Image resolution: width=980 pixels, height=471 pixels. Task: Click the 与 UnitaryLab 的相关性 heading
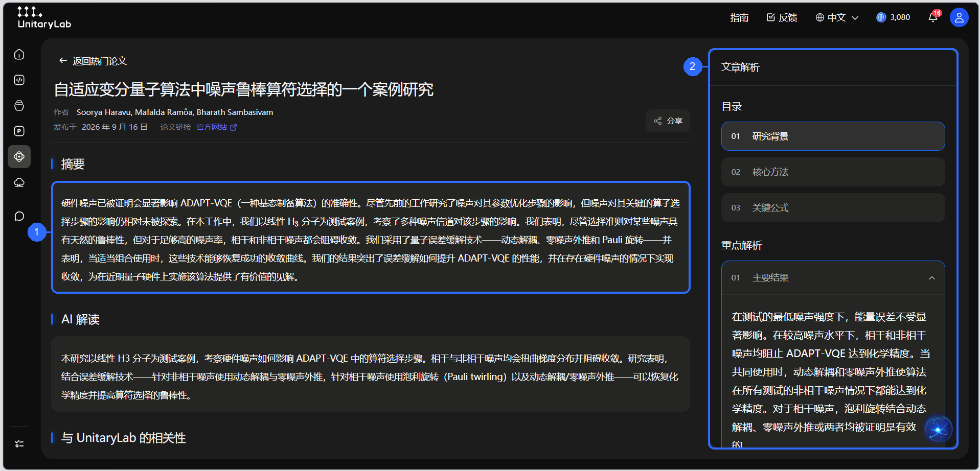(x=123, y=438)
